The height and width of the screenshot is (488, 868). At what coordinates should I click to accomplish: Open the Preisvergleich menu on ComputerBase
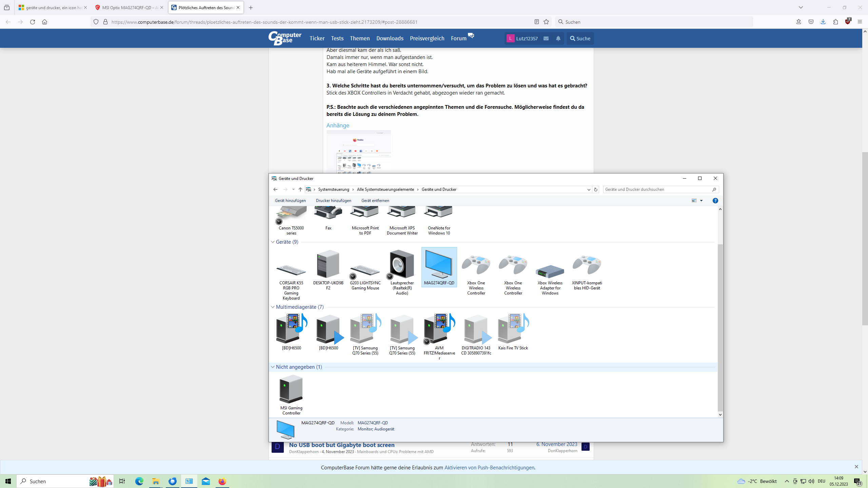(427, 38)
